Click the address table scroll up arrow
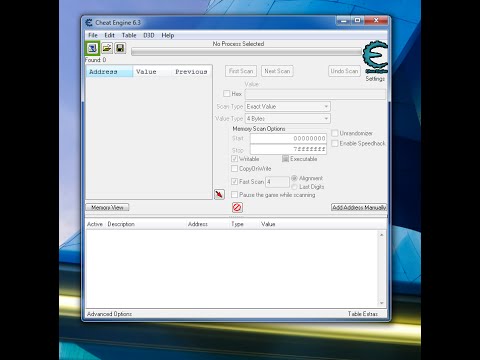This screenshot has width=480, height=360. click(382, 235)
